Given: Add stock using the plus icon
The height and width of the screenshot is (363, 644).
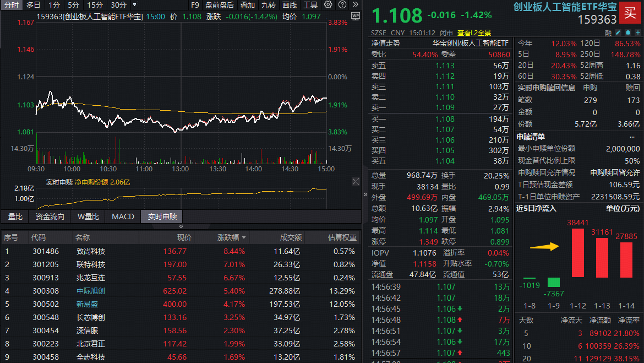Looking at the screenshot, I should point(637,33).
